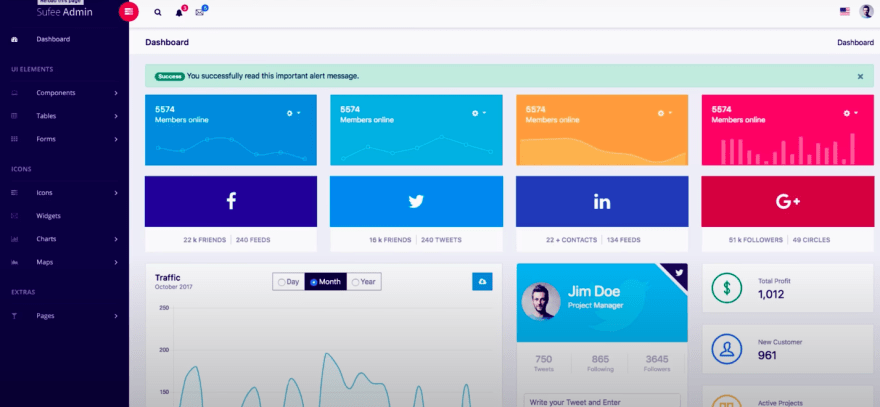Select the Month traffic option

pos(326,282)
